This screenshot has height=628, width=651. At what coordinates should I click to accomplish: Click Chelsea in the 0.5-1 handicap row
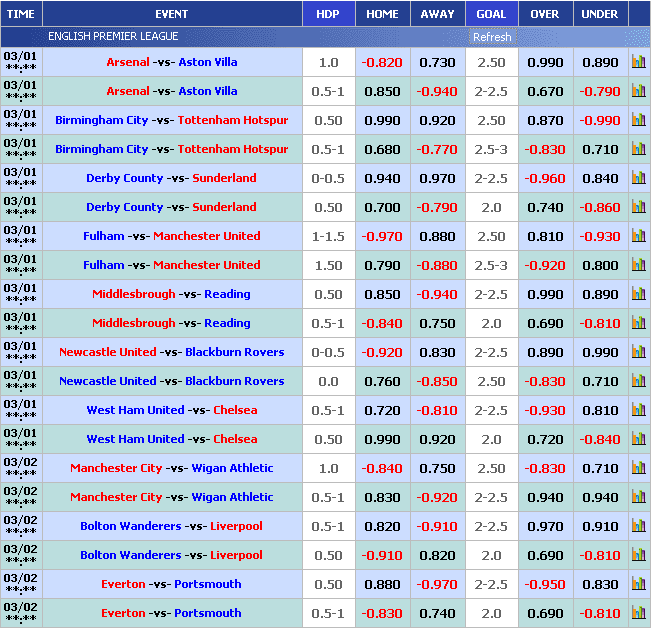point(235,410)
